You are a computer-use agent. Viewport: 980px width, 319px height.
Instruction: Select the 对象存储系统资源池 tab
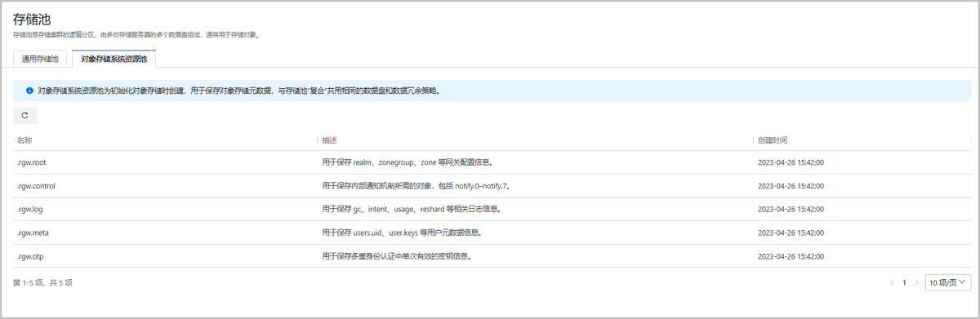pos(114,59)
